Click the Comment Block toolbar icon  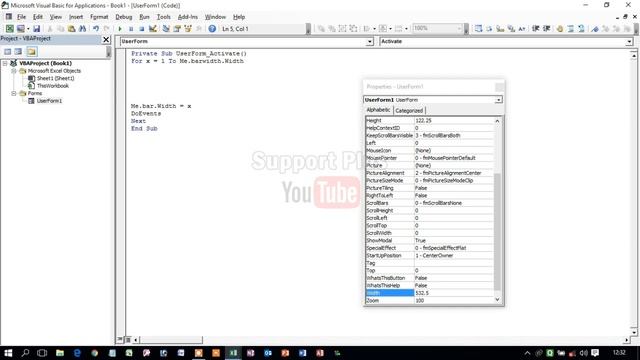pyautogui.click(x=571, y=29)
